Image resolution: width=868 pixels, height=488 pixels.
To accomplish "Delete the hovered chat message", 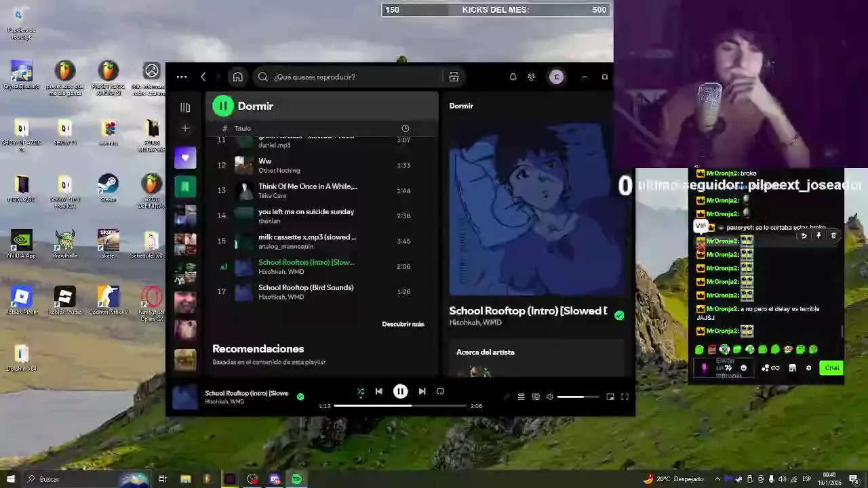I will coord(833,236).
